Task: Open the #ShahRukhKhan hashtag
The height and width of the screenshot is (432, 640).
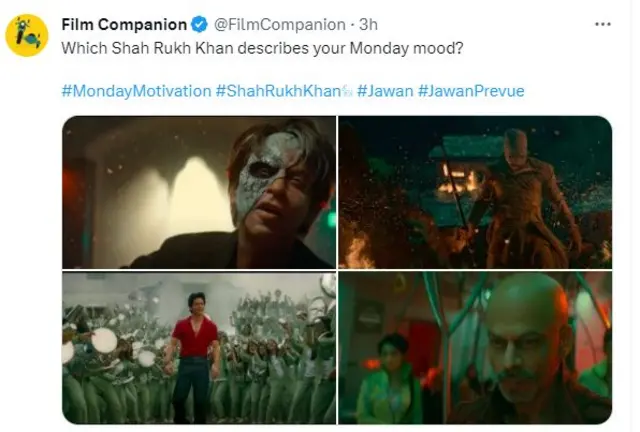Action: (278, 91)
